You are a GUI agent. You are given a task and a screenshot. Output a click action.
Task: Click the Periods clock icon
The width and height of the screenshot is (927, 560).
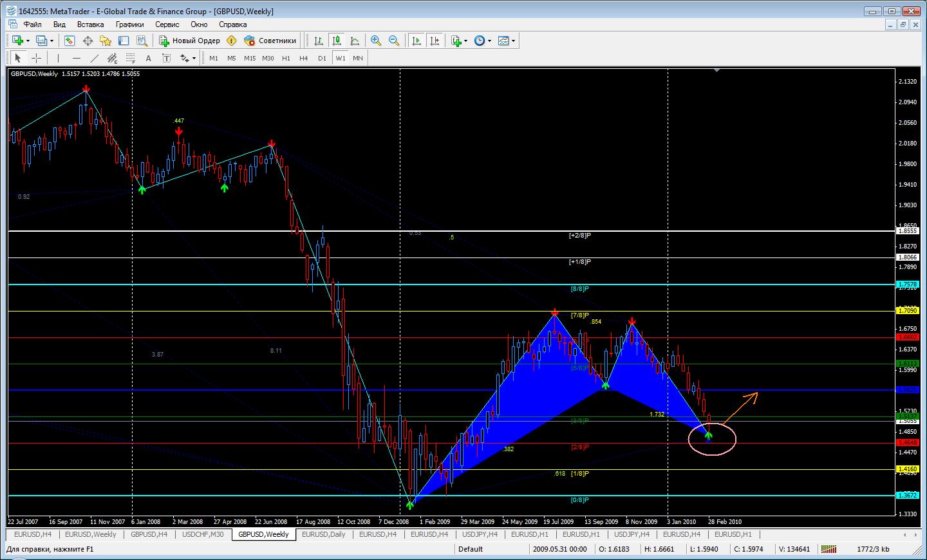(480, 41)
